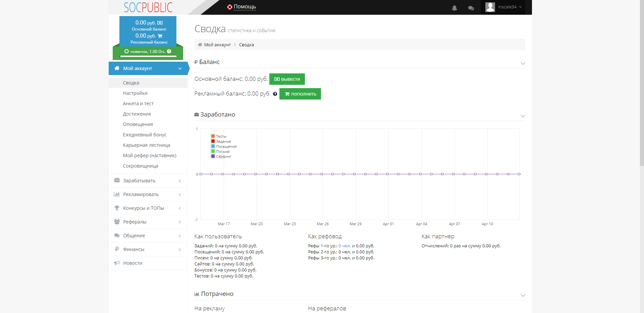Click the cash icon next to main balance
Screen dimensions: 644x313
click(x=160, y=23)
